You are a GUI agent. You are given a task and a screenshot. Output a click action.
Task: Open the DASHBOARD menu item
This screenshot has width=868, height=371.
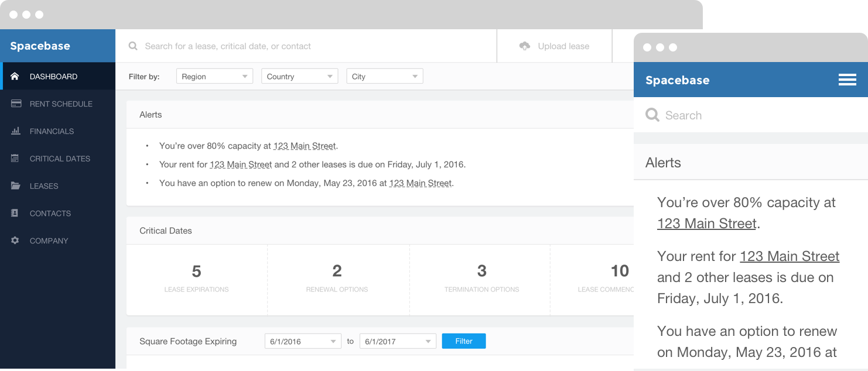[57, 76]
